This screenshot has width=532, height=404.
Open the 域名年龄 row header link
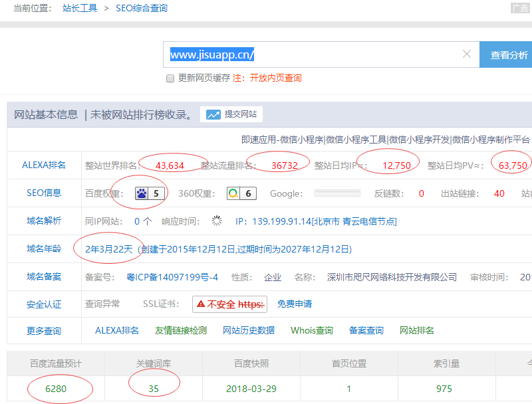click(x=44, y=249)
